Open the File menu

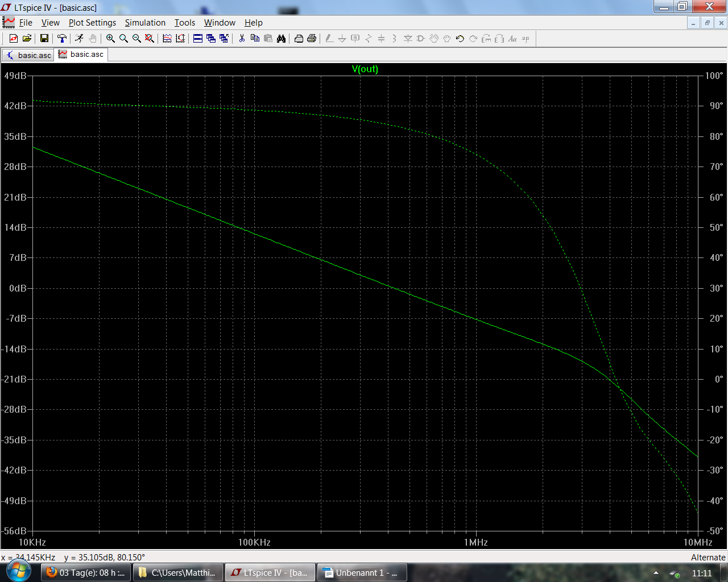(26, 23)
